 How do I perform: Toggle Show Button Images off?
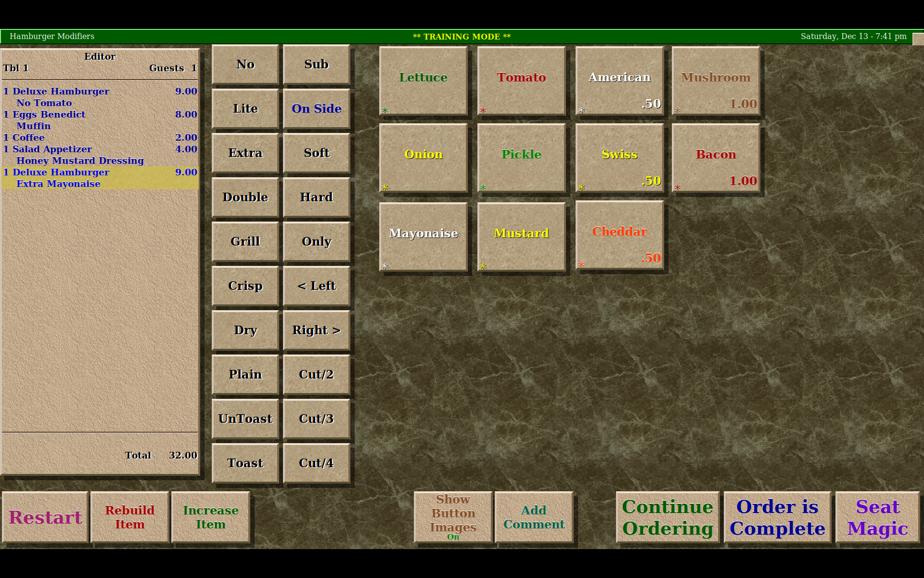452,517
